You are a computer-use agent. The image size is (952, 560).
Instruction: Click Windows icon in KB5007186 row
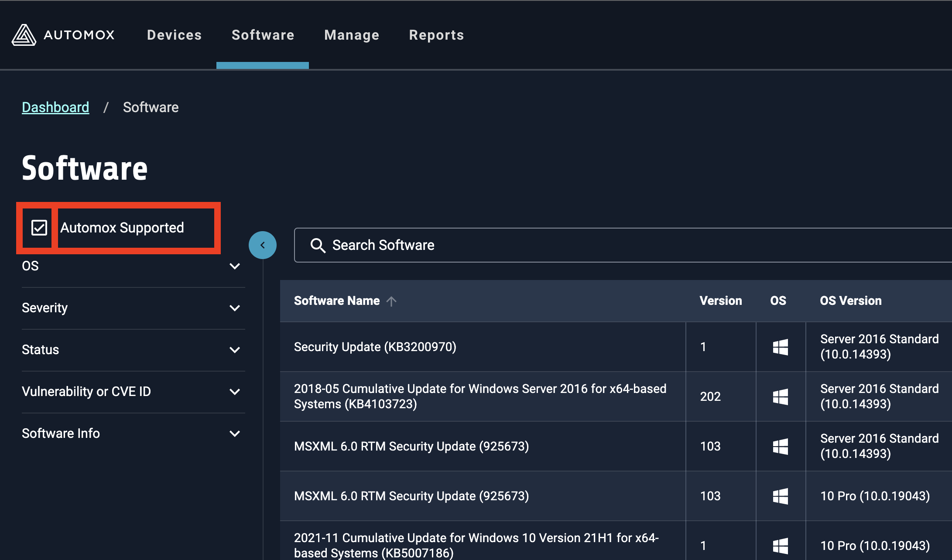point(780,546)
